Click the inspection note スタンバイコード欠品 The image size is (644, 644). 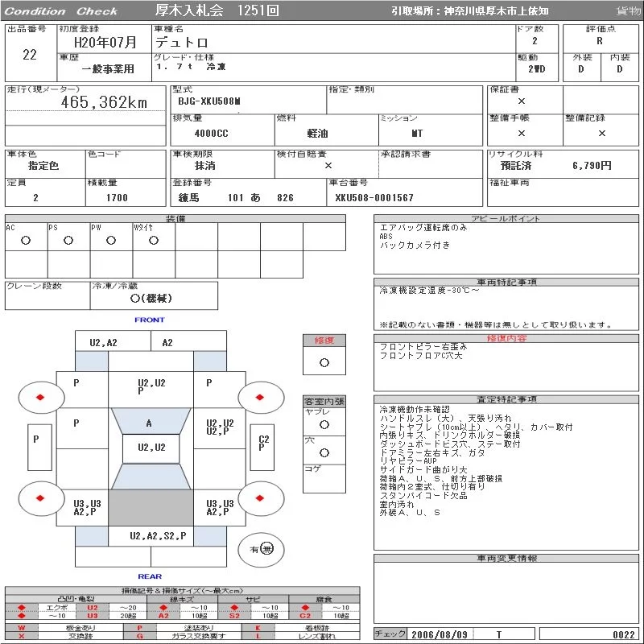423,496
